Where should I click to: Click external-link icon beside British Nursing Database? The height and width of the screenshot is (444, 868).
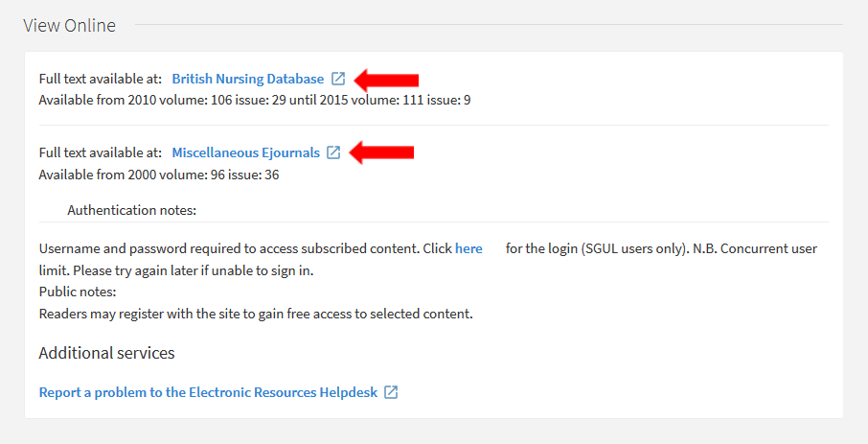(x=338, y=79)
